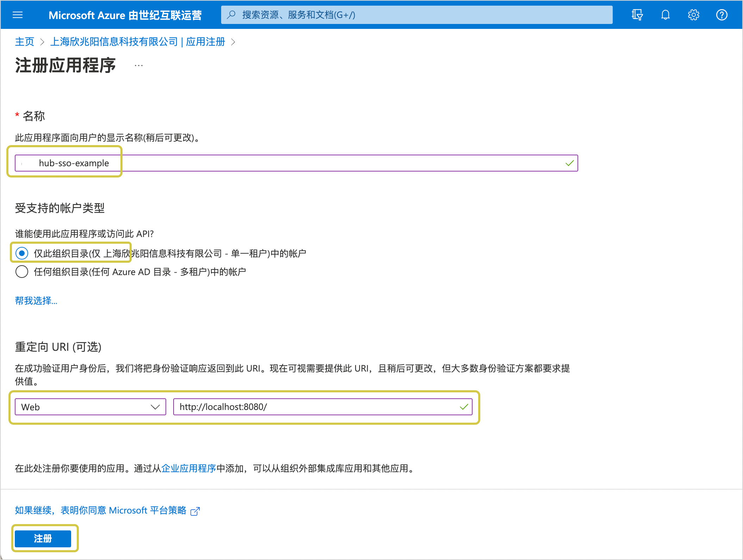This screenshot has width=743, height=560.
Task: Open the notifications bell
Action: tap(665, 15)
